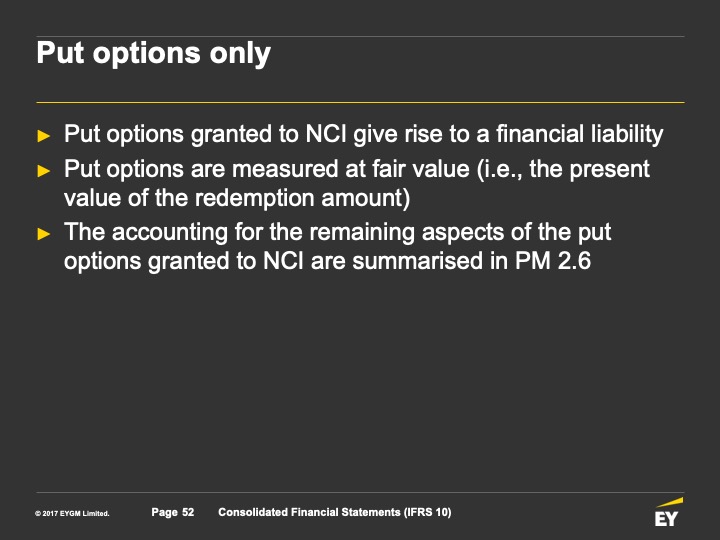Select the 'Page 52' footer text
720x540 pixels.
173,512
